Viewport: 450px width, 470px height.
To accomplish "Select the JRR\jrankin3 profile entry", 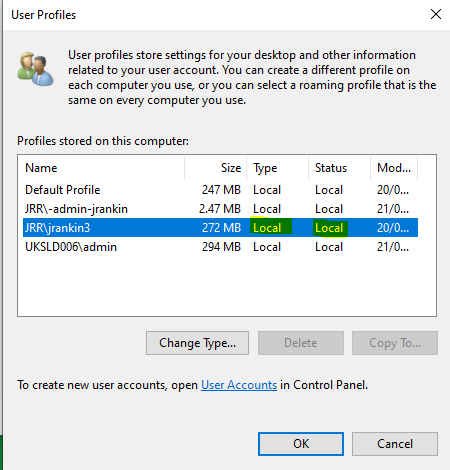I will tap(220, 228).
